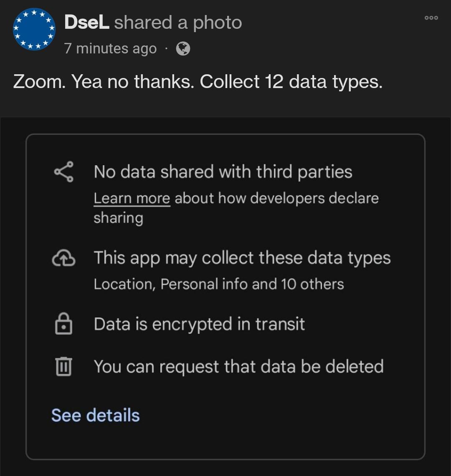Select "This app may collect these data types"
Image resolution: width=451 pixels, height=476 pixels.
(x=242, y=258)
